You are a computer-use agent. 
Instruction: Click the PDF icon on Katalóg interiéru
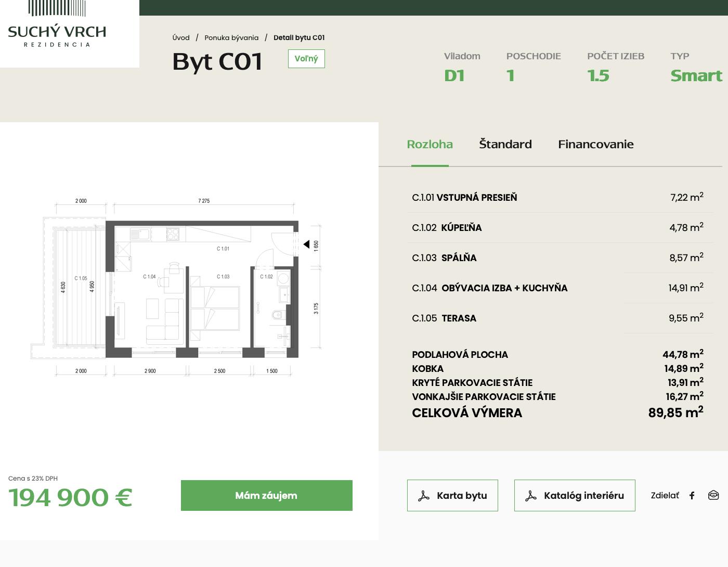pyautogui.click(x=530, y=496)
